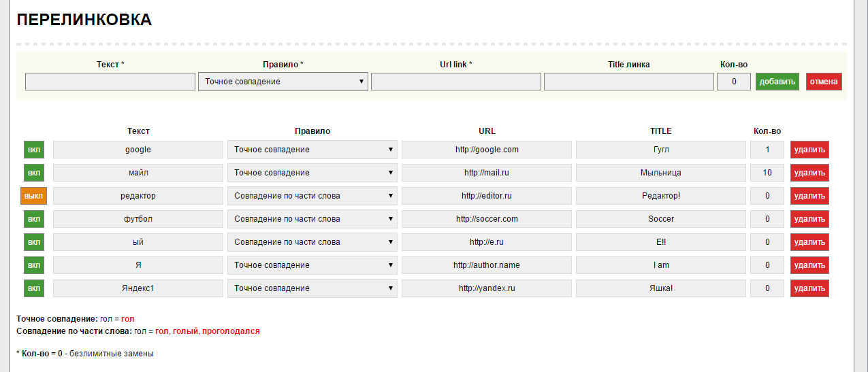Image resolution: width=868 pixels, height=372 pixels.
Task: Expand the rule dropdown for Я row
Action: [312, 265]
